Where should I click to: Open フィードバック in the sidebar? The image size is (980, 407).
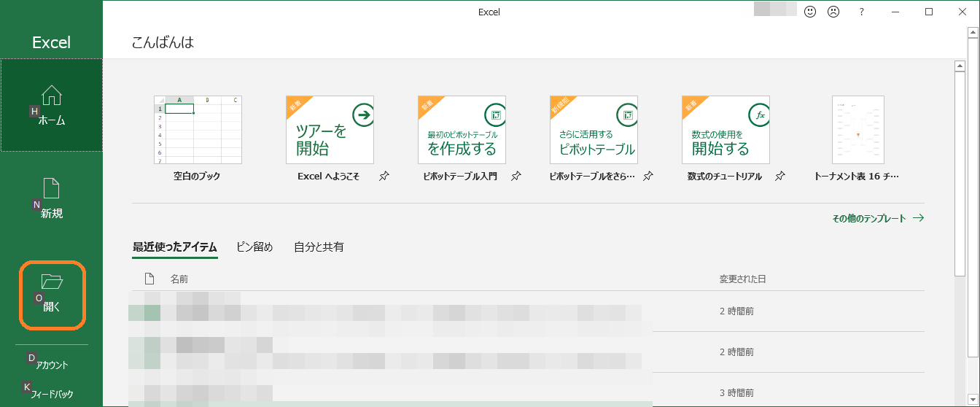coord(51,394)
